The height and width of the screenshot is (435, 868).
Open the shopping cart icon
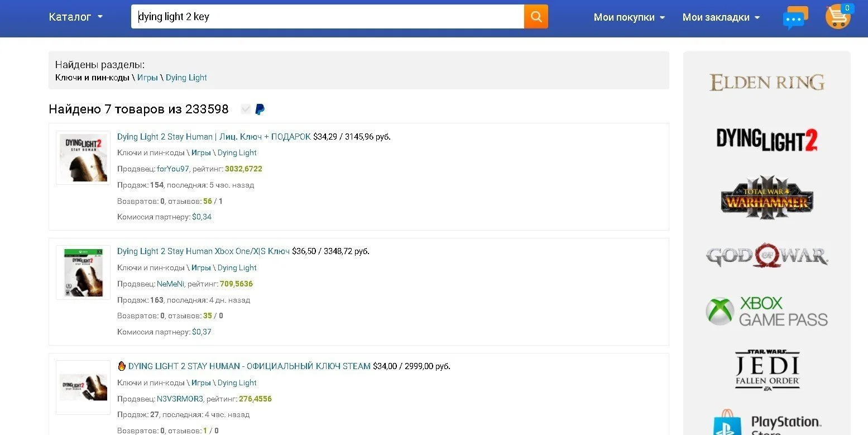tap(838, 16)
